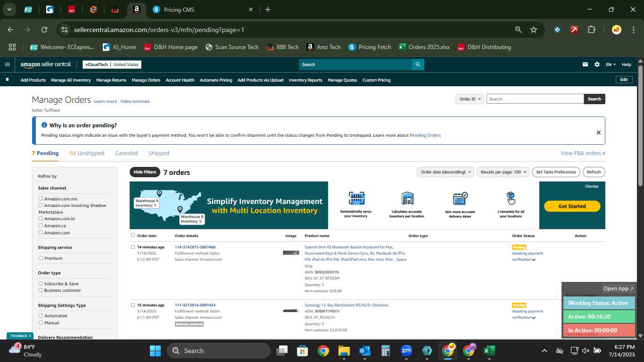Check the Amazon.com.br sales channel
644x362 pixels.
(41, 218)
